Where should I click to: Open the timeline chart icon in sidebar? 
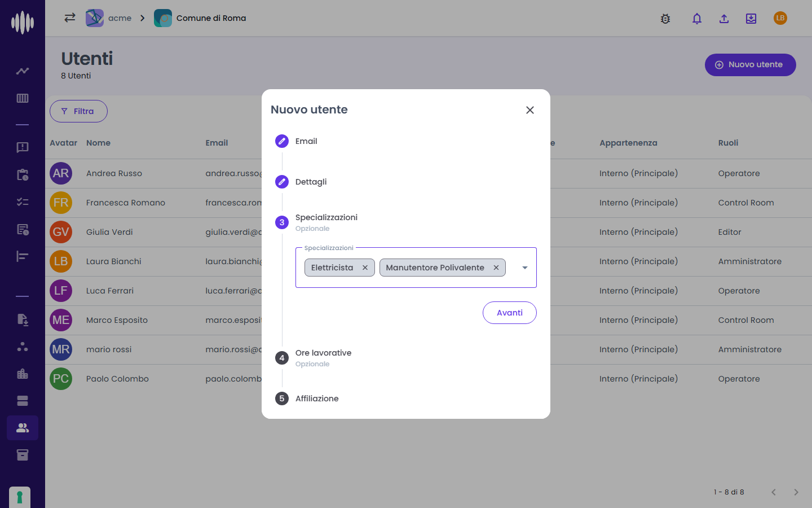23,256
